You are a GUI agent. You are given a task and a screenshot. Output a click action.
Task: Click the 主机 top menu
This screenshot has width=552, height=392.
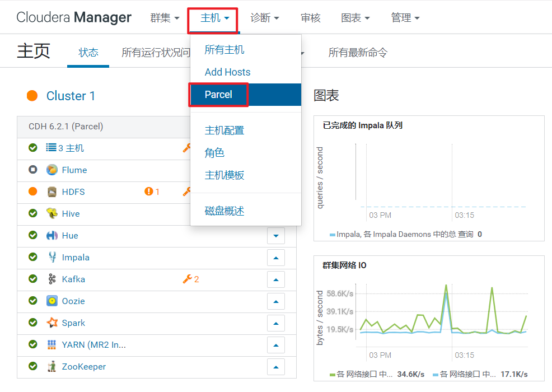coord(215,17)
